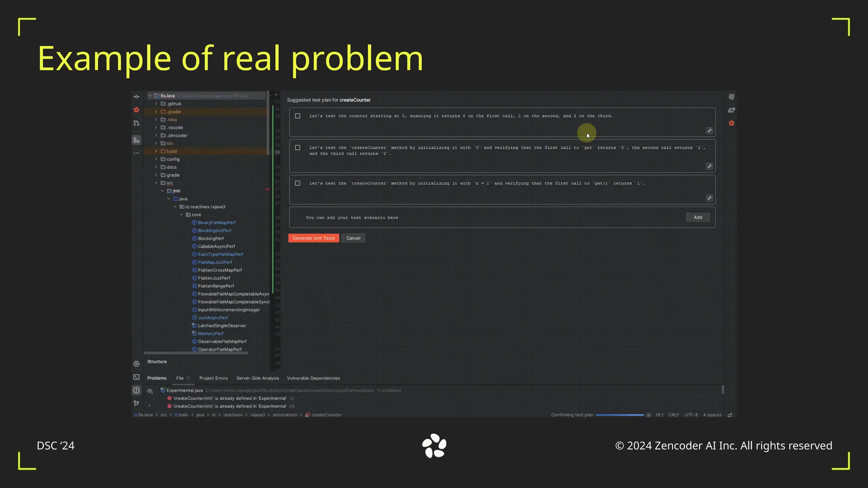The width and height of the screenshot is (868, 488).
Task: Click the Cancel button
Action: tap(353, 238)
